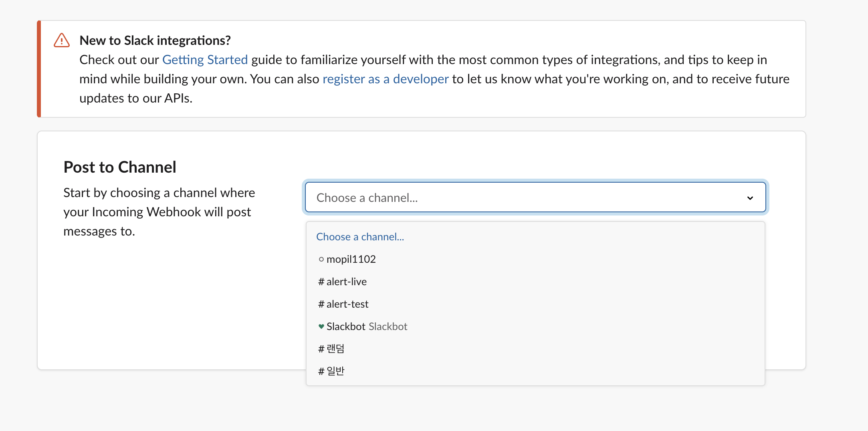Follow the register as a developer link
This screenshot has height=431, width=868.
tap(386, 79)
